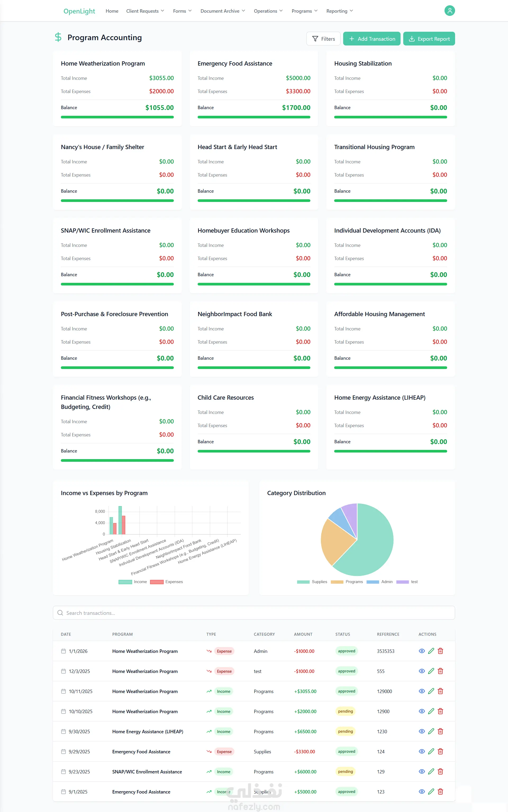Delete the 9/1/2025 transaction
This screenshot has height=812, width=508.
point(441,792)
